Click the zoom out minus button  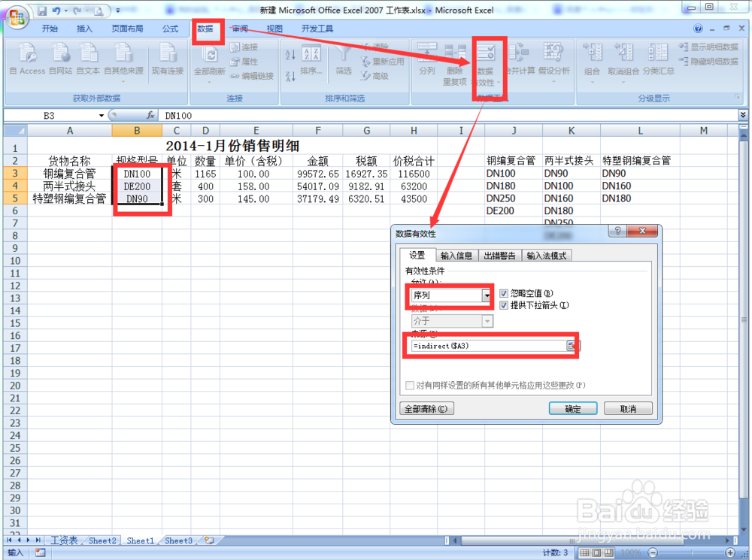point(653,552)
